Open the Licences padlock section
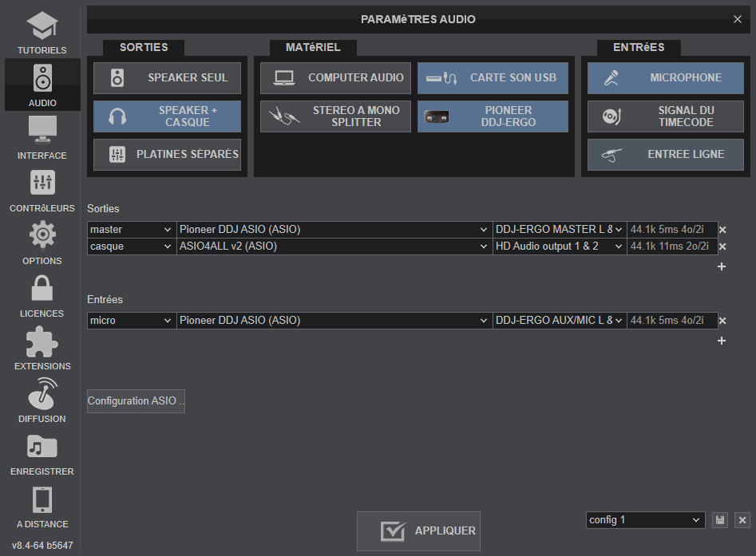 pyautogui.click(x=42, y=295)
